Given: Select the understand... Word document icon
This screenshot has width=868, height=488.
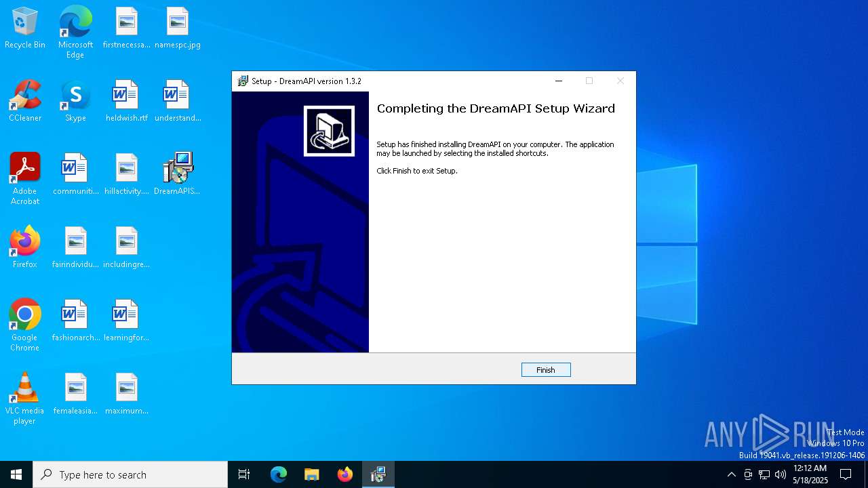Looking at the screenshot, I should point(178,102).
